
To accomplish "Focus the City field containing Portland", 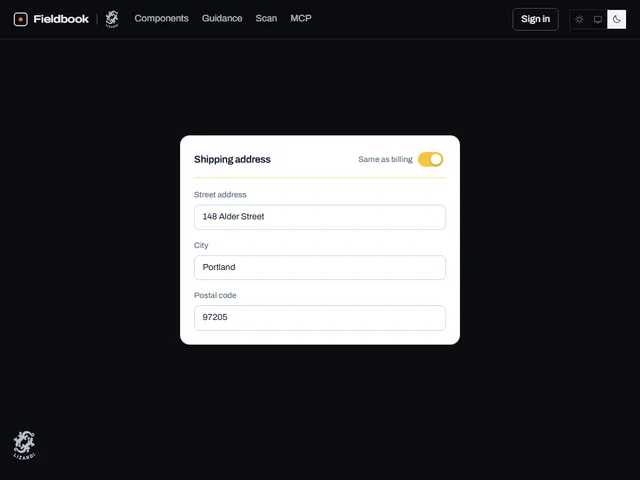I will pos(320,267).
